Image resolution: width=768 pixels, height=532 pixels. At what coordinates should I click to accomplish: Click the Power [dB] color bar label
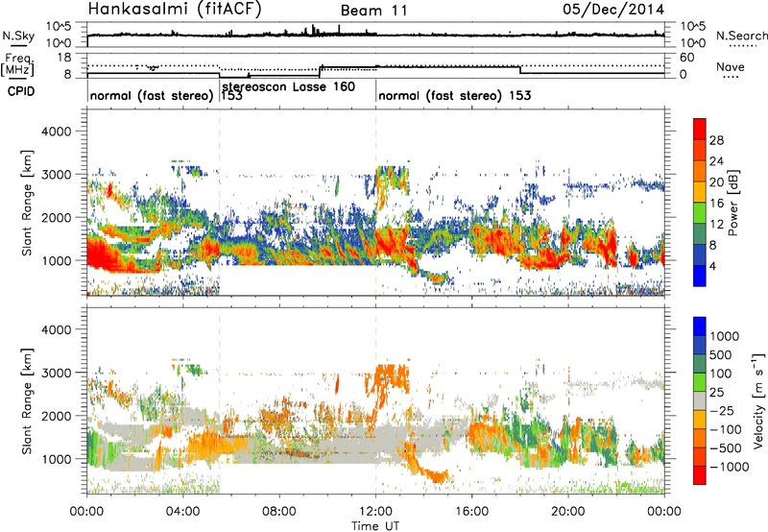pos(732,203)
